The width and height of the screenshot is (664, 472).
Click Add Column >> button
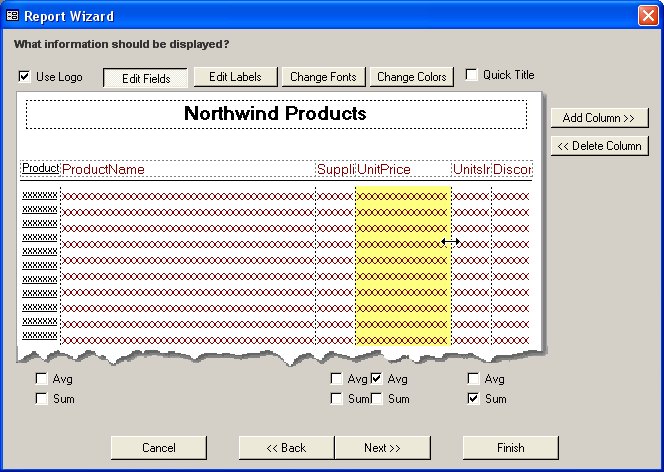(x=600, y=118)
